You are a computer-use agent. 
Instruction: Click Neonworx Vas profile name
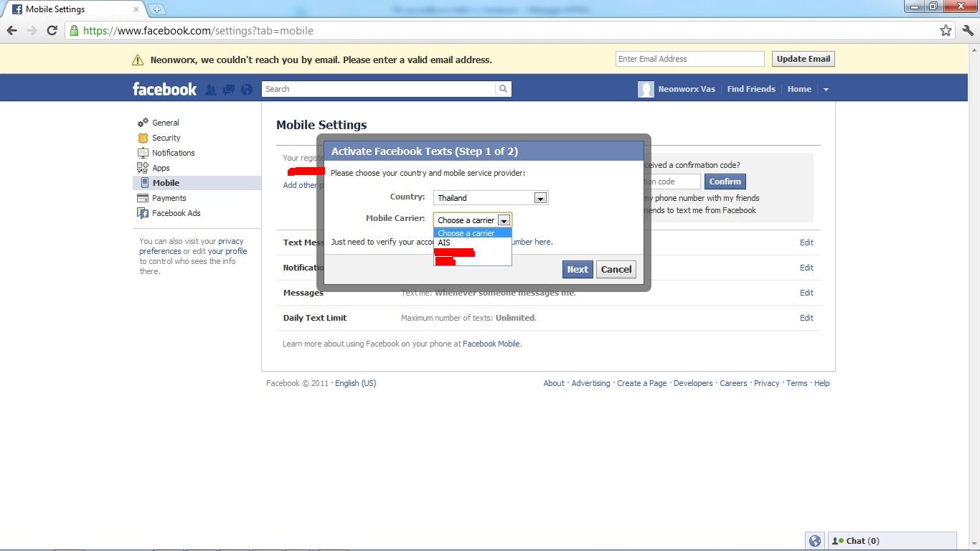[x=687, y=89]
